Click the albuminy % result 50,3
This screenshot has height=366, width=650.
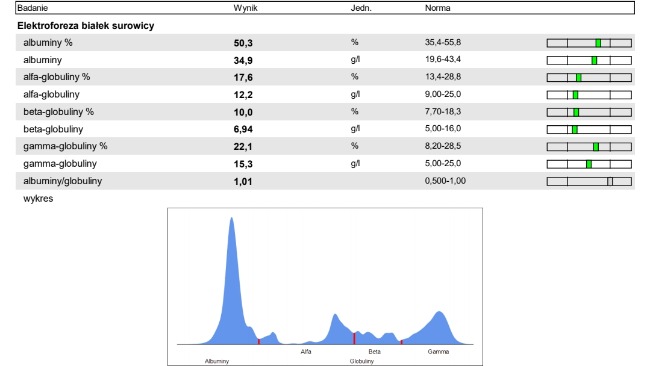pos(243,43)
